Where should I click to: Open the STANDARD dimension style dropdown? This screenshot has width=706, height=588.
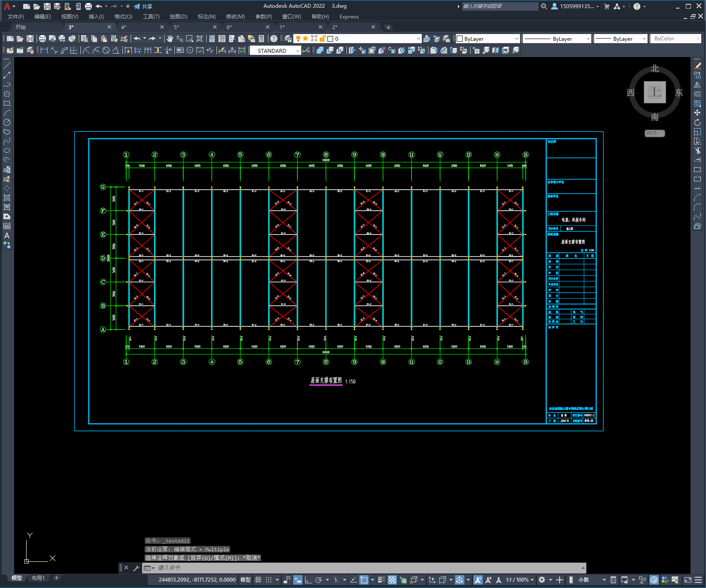click(276, 51)
